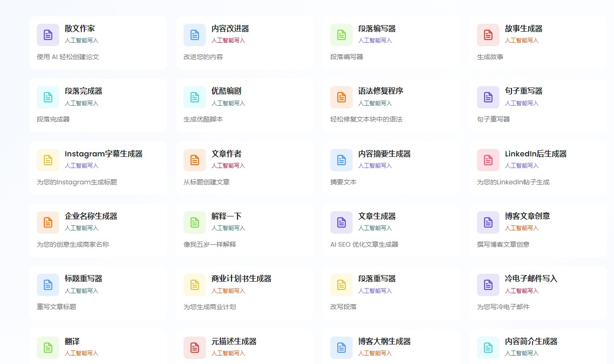
Task: Click the description 使用 AI 轻松创建论文
Action: [68, 57]
